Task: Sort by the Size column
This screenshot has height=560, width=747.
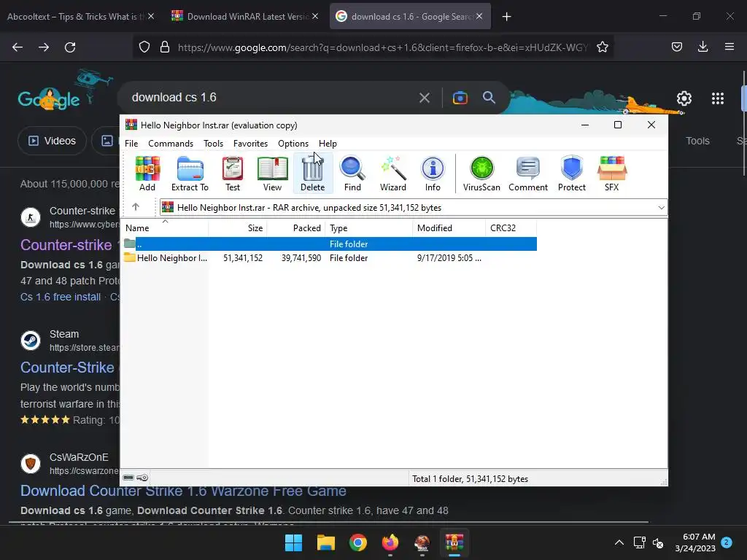Action: (x=238, y=228)
